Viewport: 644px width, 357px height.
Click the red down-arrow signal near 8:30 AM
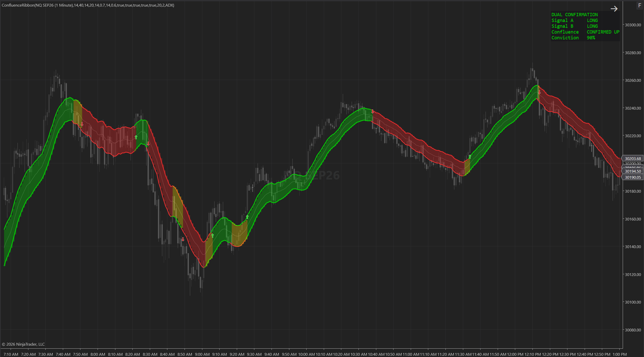(x=148, y=143)
